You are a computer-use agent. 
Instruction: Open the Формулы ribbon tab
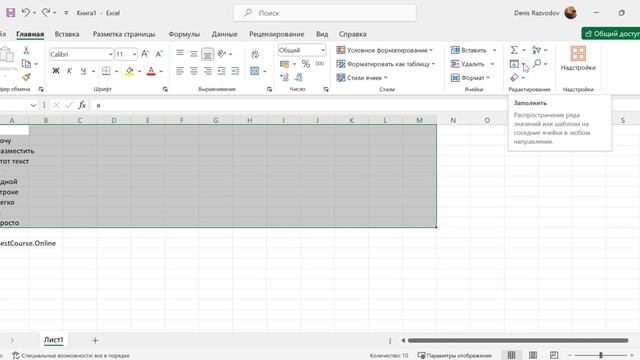184,34
